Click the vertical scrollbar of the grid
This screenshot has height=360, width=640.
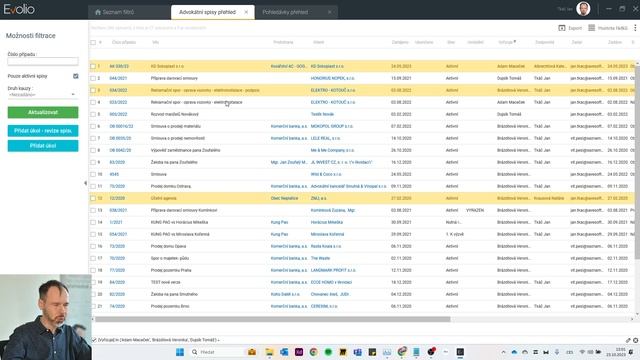637,163
